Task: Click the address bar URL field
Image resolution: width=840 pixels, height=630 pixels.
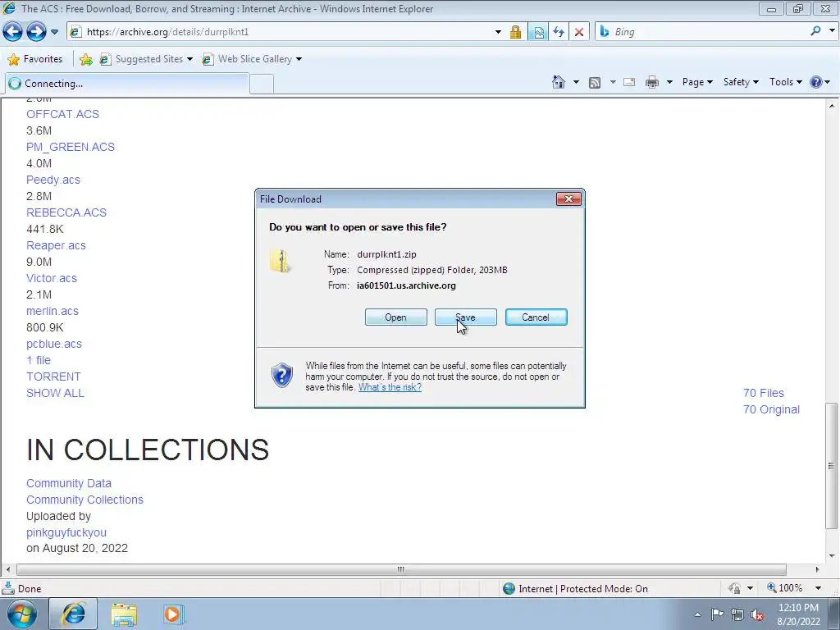Action: pos(279,32)
